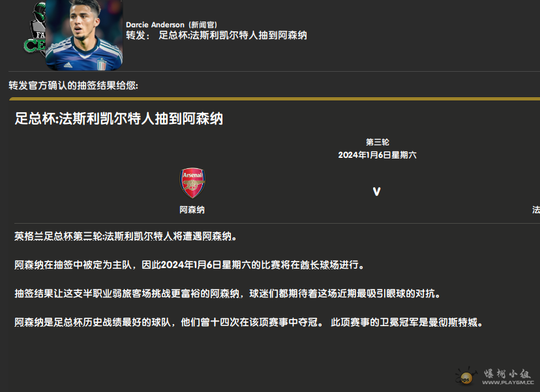Click the partially visible away team name 法

(535, 210)
